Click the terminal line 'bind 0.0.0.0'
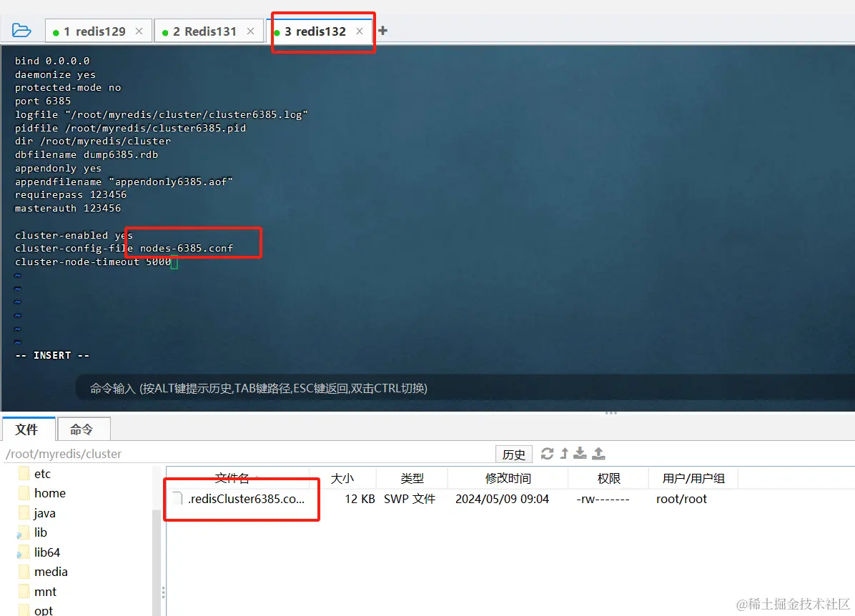Viewport: 855px width, 616px height. pyautogui.click(x=51, y=61)
